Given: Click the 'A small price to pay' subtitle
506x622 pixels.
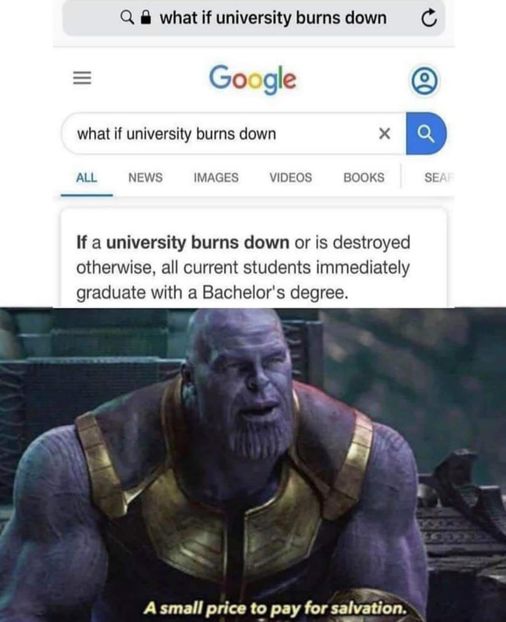Looking at the screenshot, I should point(275,608).
